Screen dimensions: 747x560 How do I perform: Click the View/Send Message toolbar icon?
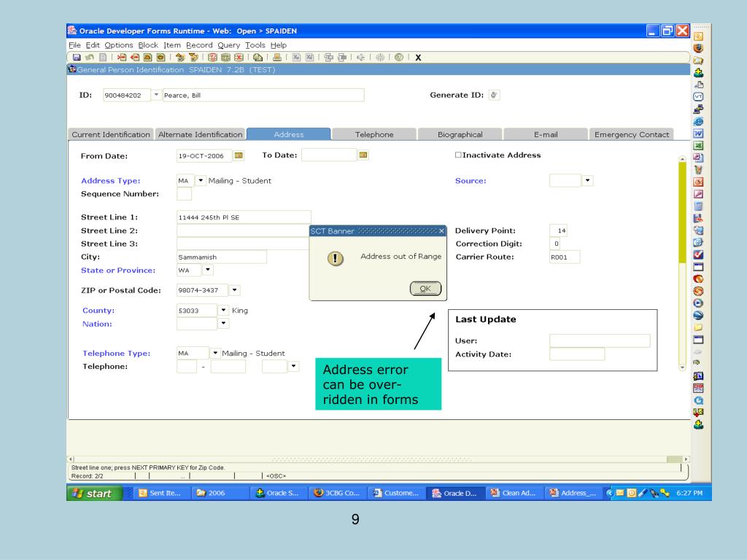(258, 57)
